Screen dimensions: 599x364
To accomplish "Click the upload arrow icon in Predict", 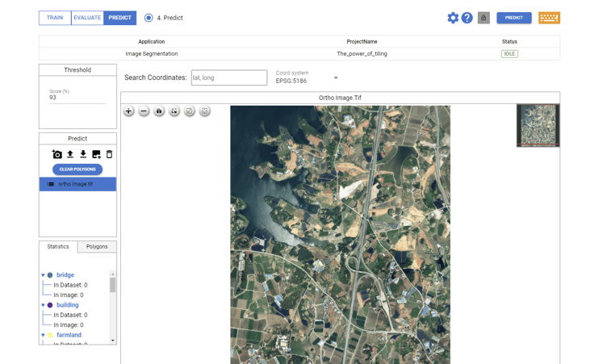I will click(70, 154).
